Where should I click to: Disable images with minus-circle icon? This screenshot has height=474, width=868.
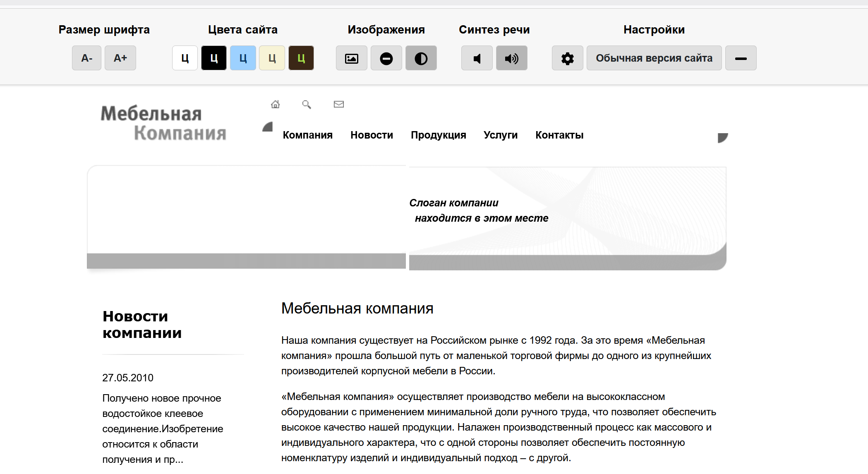386,58
